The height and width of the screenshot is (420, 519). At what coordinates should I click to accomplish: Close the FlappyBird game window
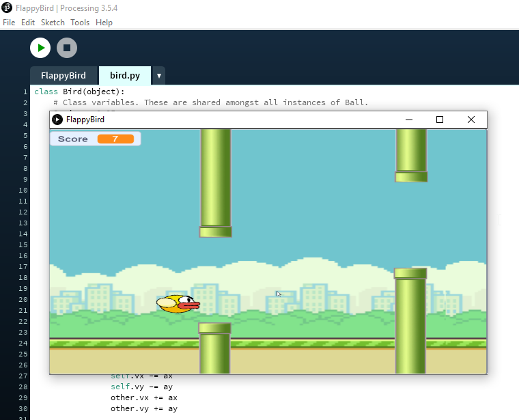point(471,120)
